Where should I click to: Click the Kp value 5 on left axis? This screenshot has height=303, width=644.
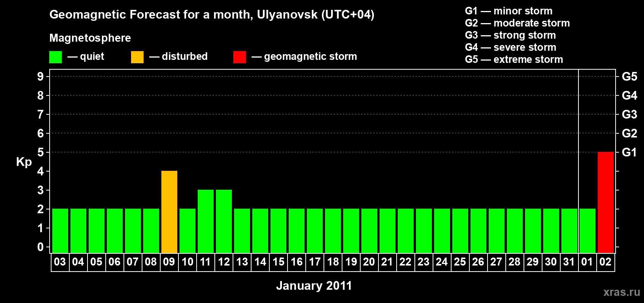(41, 152)
